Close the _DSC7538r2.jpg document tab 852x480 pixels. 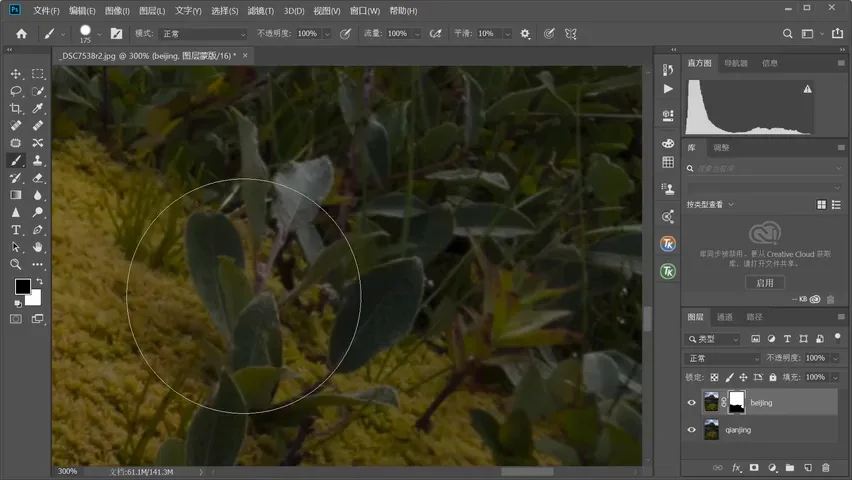tap(245, 55)
